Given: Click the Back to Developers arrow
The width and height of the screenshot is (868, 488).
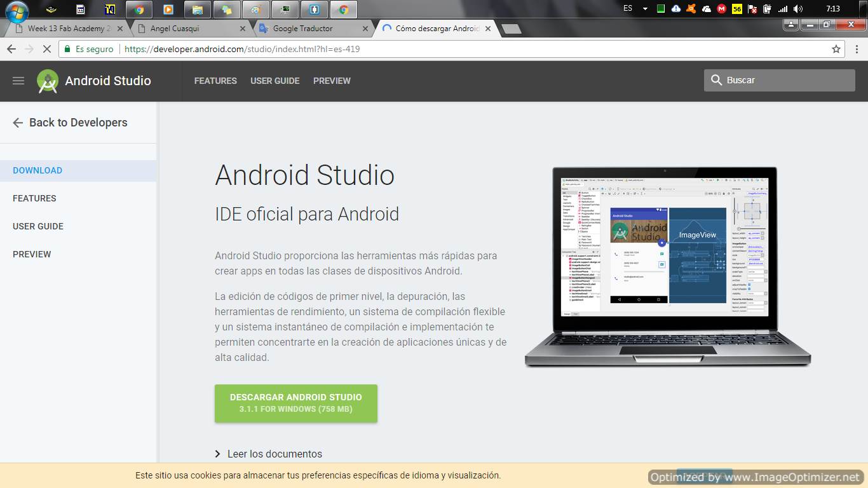Looking at the screenshot, I should click(18, 123).
